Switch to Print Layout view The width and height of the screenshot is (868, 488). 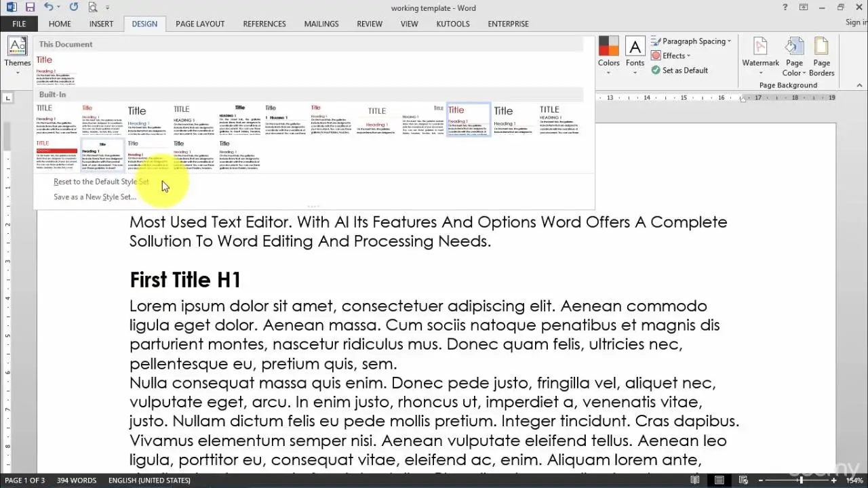pyautogui.click(x=718, y=481)
